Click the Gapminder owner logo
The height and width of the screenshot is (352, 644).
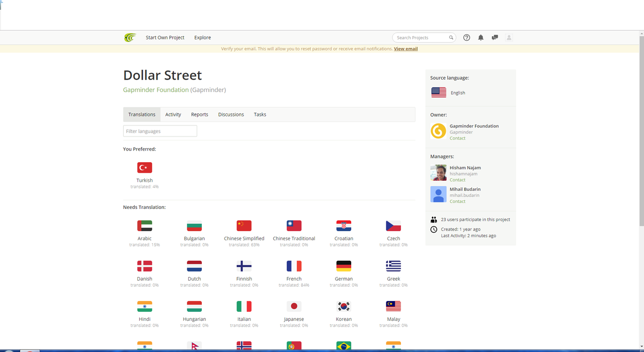[x=438, y=131]
